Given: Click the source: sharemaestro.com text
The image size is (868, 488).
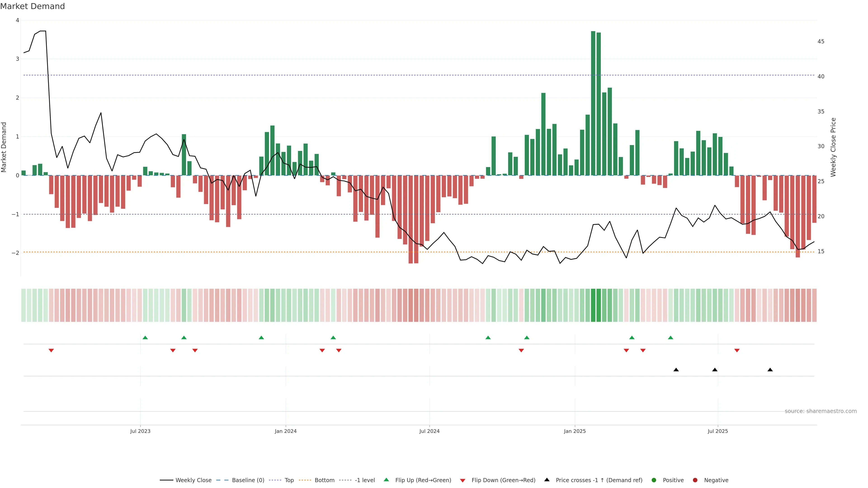Looking at the screenshot, I should pyautogui.click(x=821, y=411).
